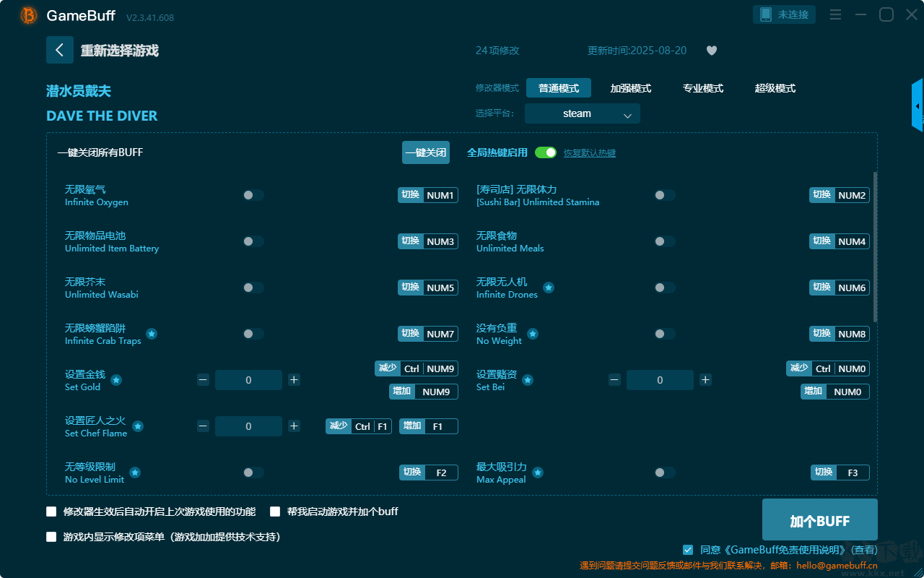Decrease Set Gold value with minus
The image size is (924, 578).
[203, 380]
